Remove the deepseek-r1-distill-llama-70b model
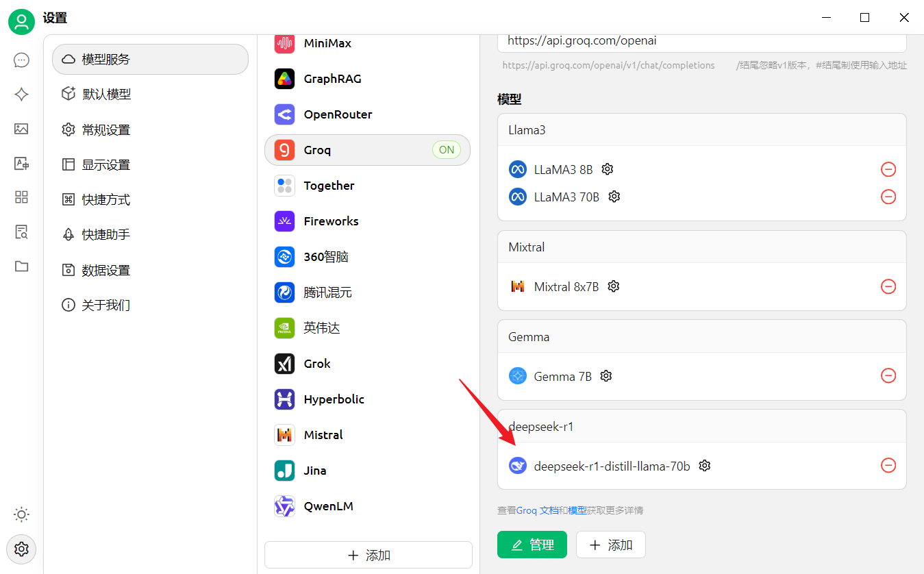Image resolution: width=924 pixels, height=574 pixels. click(888, 465)
